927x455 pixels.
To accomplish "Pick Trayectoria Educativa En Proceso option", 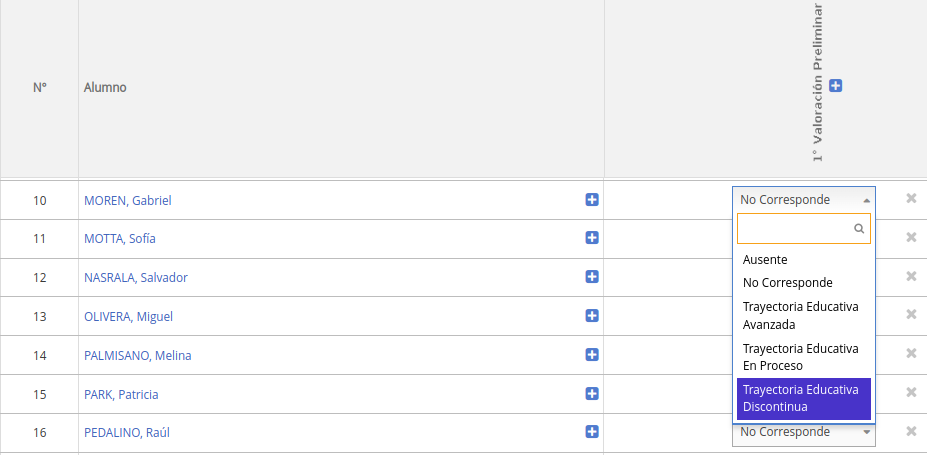I will (800, 357).
